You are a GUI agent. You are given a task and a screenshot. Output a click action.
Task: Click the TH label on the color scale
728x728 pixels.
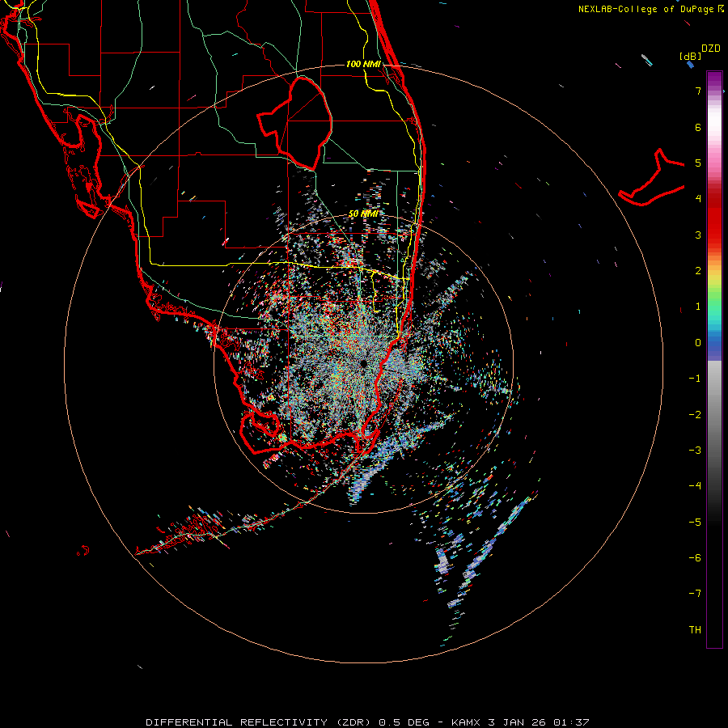695,630
